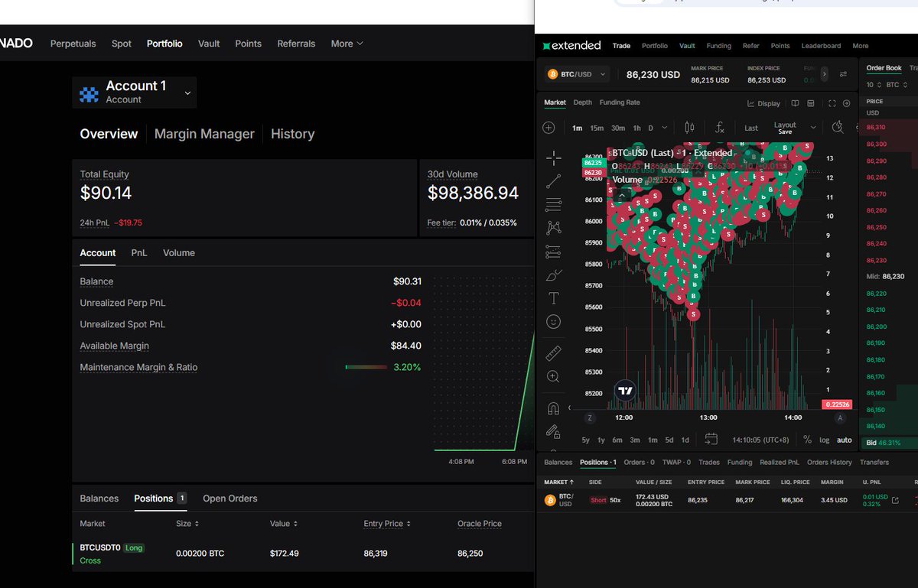Click the go-to-date calendar icon
This screenshot has width=918, height=588.
(711, 439)
